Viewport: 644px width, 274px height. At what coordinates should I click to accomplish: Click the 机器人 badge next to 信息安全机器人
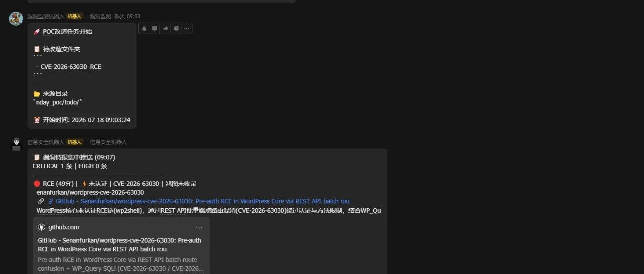[75, 142]
